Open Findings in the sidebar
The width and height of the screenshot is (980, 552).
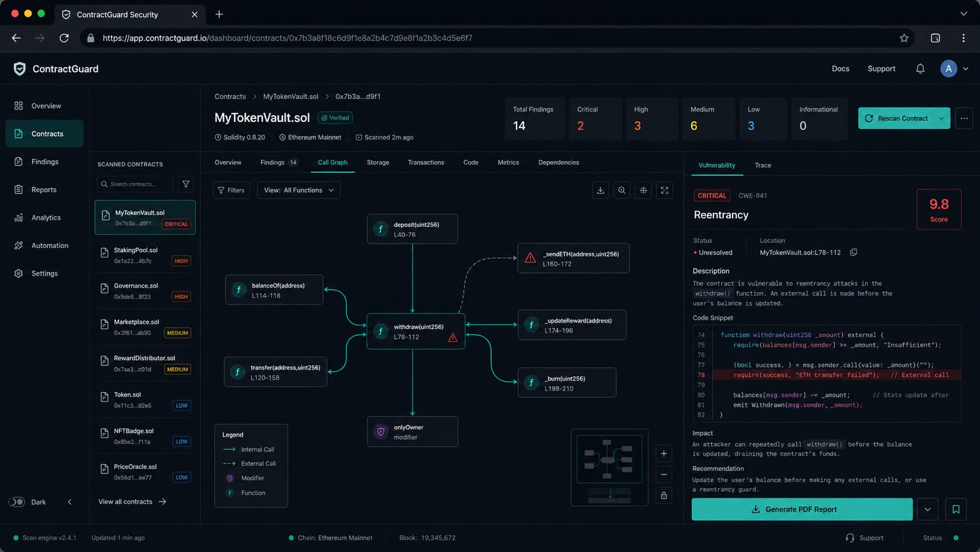[x=45, y=162]
